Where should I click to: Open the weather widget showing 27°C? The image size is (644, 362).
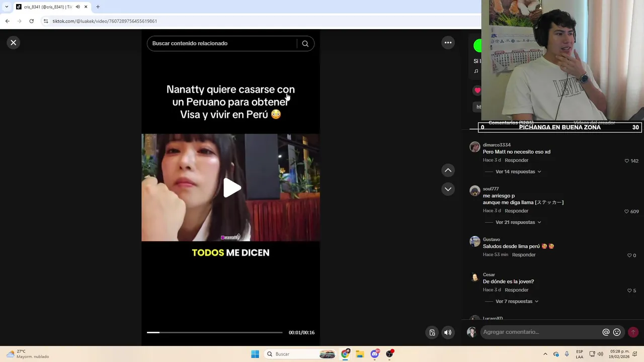(x=28, y=354)
